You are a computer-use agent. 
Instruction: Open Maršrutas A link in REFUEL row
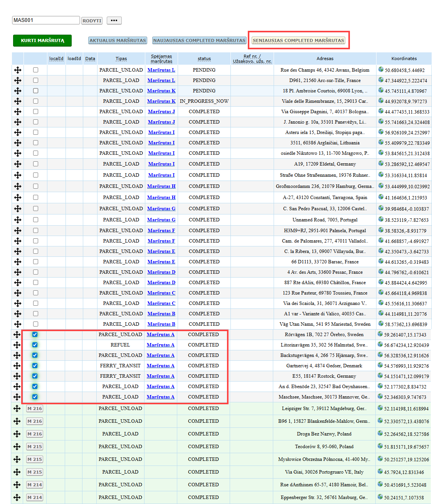pos(160,345)
